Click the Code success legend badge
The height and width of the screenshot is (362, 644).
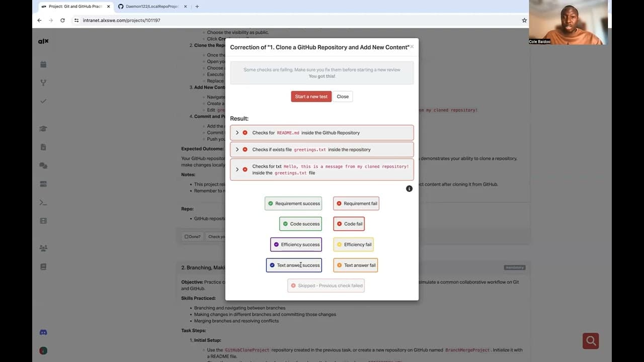300,224
